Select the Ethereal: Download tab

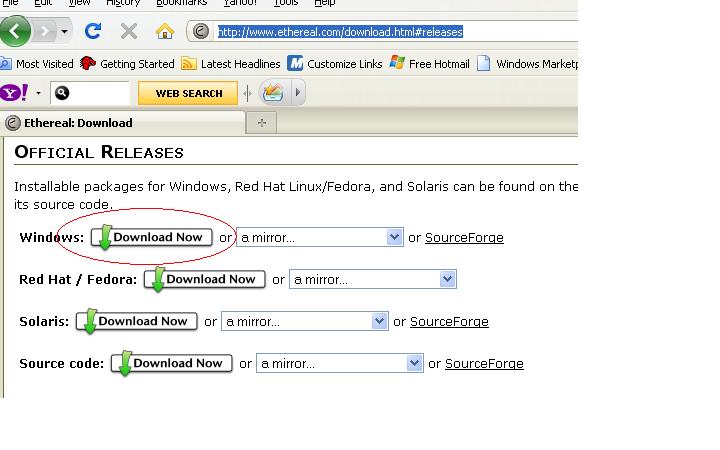[x=123, y=123]
